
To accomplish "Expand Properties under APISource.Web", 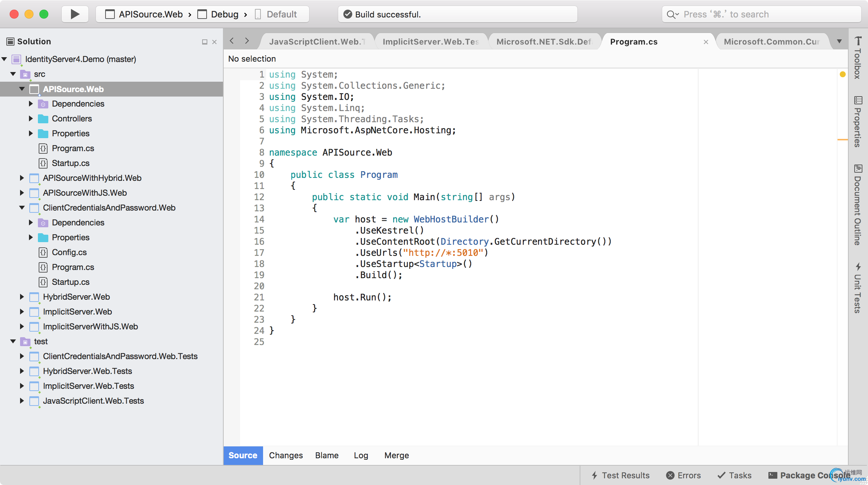I will 31,133.
